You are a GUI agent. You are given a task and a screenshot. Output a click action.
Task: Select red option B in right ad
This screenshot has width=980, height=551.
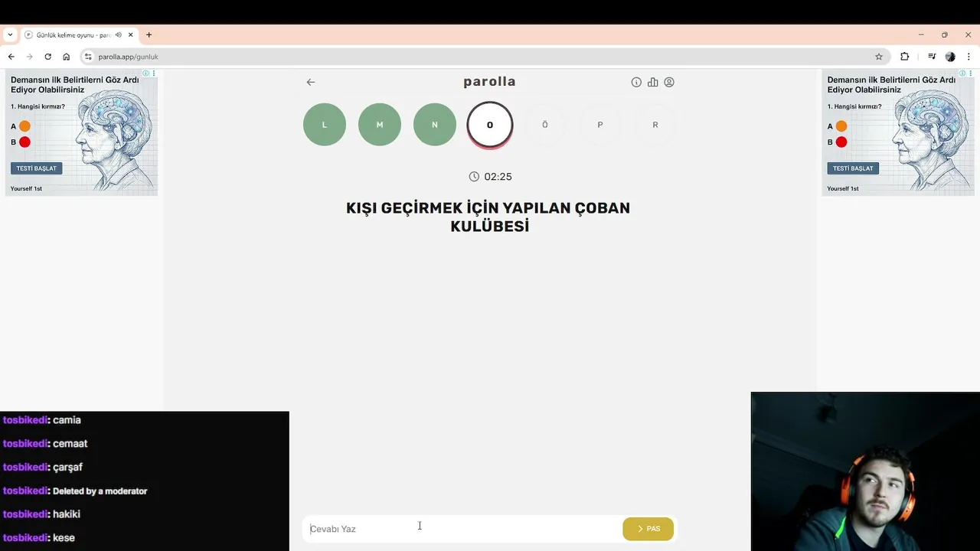point(841,142)
